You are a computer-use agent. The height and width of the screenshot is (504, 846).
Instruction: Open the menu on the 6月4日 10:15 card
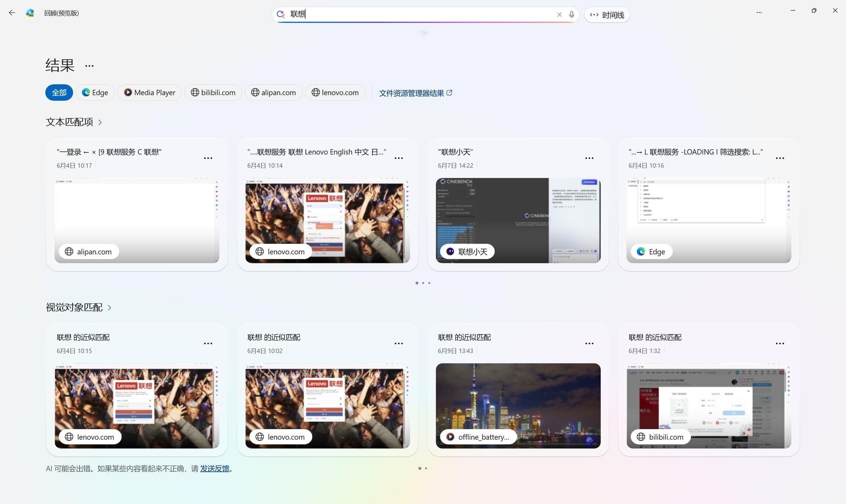208,344
